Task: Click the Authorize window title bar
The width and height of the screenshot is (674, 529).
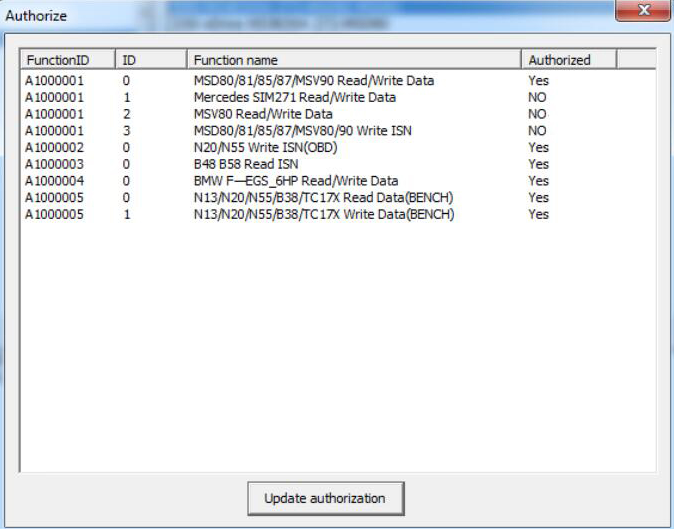Action: [x=307, y=15]
